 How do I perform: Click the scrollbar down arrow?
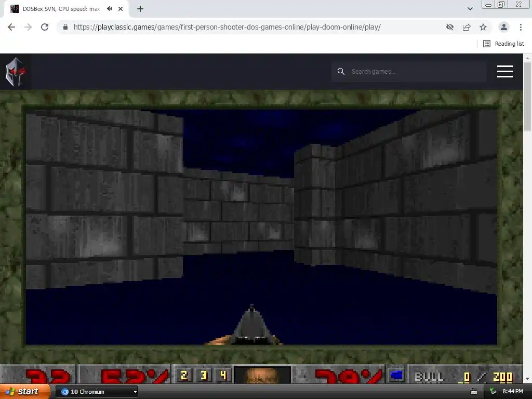(528, 379)
